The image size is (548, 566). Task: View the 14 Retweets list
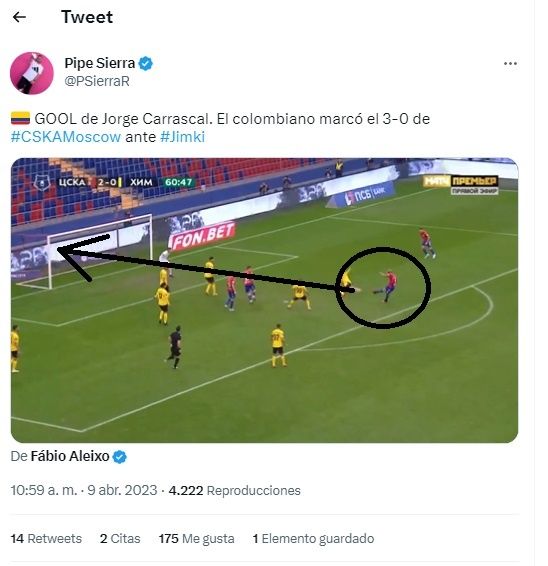click(x=46, y=539)
